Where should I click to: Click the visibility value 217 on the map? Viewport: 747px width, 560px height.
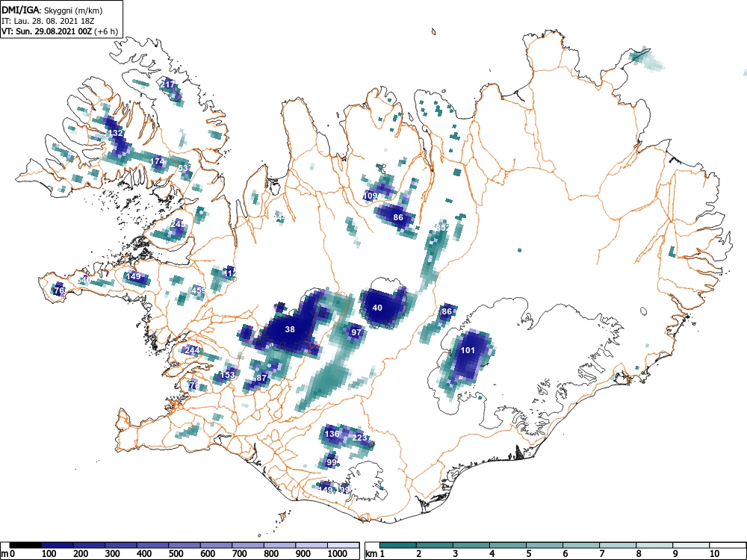(x=167, y=84)
